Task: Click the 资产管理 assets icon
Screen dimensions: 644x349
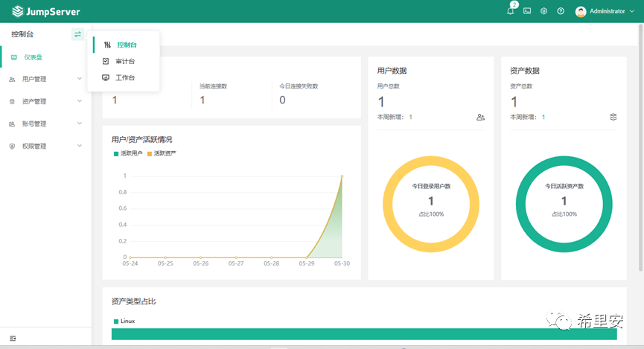Action: pyautogui.click(x=13, y=101)
